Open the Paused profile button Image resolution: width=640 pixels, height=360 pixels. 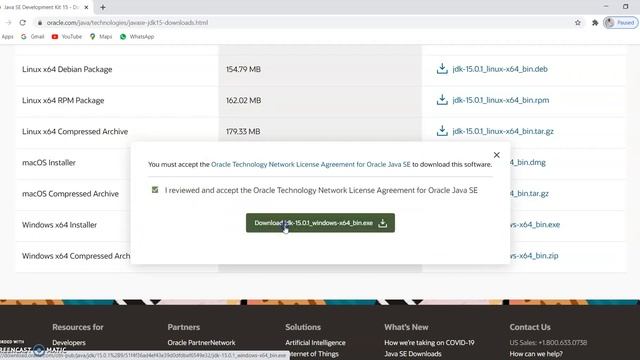[621, 22]
